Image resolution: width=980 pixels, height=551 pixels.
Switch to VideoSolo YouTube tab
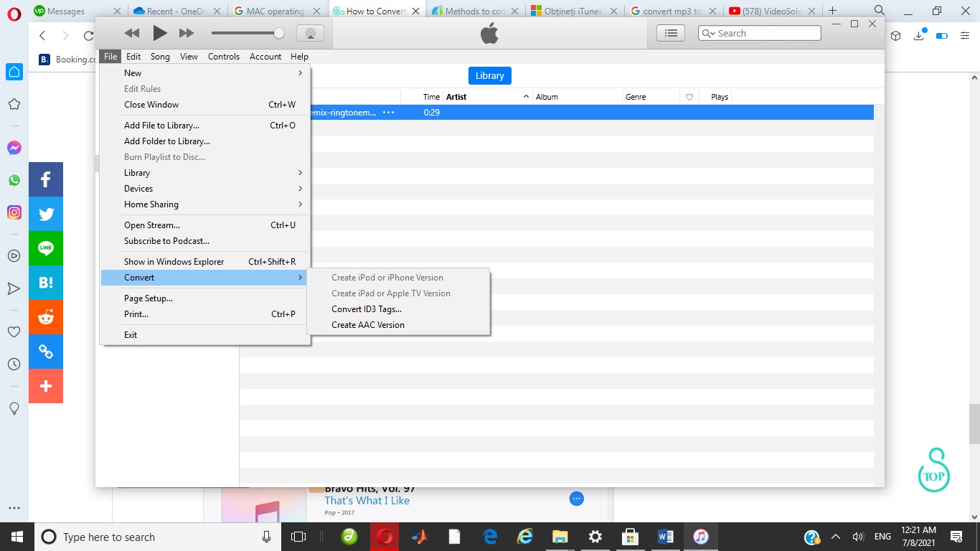(x=773, y=11)
